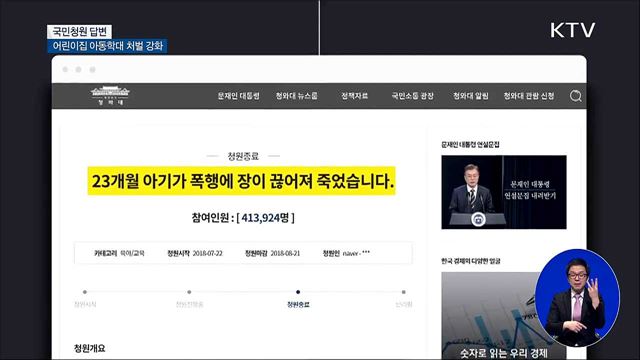The width and height of the screenshot is (640, 360).
Task: Open the 청와대 뉴스룸 menu
Action: 296,96
